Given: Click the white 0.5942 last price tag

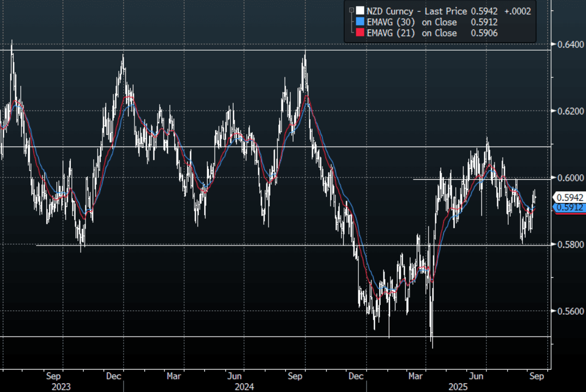Looking at the screenshot, I should 568,198.
